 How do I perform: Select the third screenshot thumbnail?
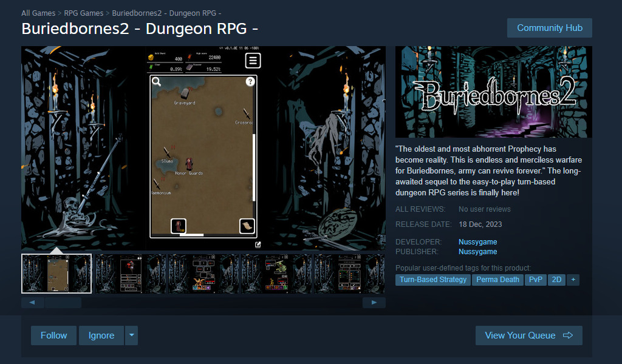(x=203, y=274)
